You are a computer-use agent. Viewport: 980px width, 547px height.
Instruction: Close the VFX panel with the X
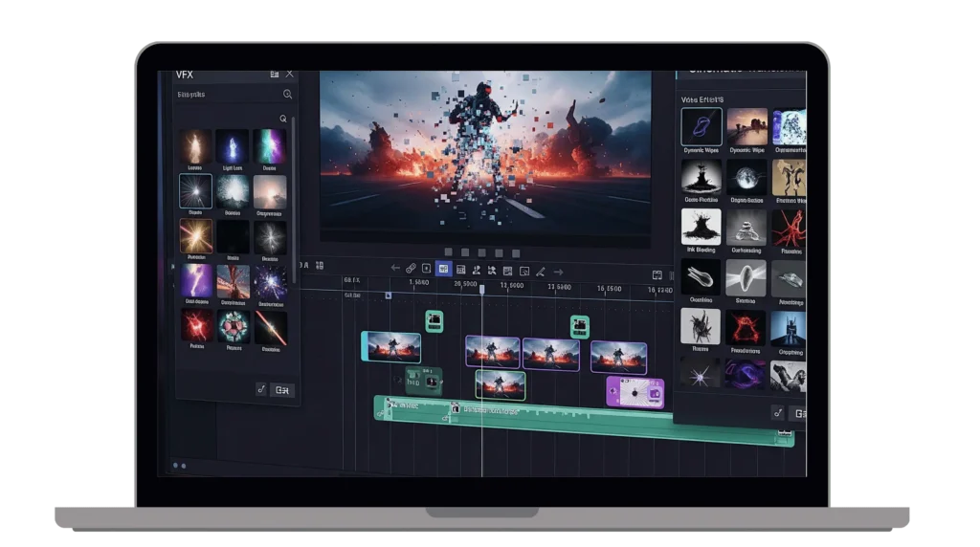(290, 74)
